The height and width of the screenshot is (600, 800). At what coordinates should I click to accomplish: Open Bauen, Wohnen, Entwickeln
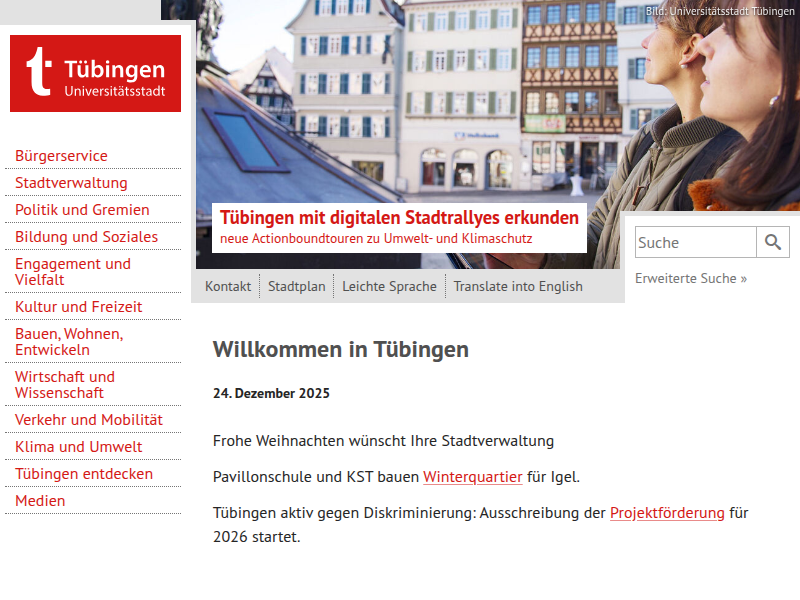coord(67,341)
